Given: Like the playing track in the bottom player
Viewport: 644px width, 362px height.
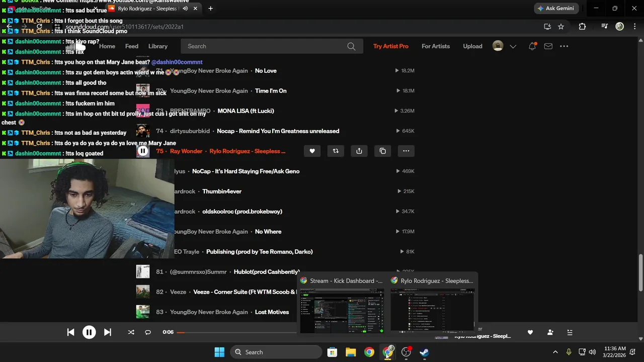Looking at the screenshot, I should [530, 332].
